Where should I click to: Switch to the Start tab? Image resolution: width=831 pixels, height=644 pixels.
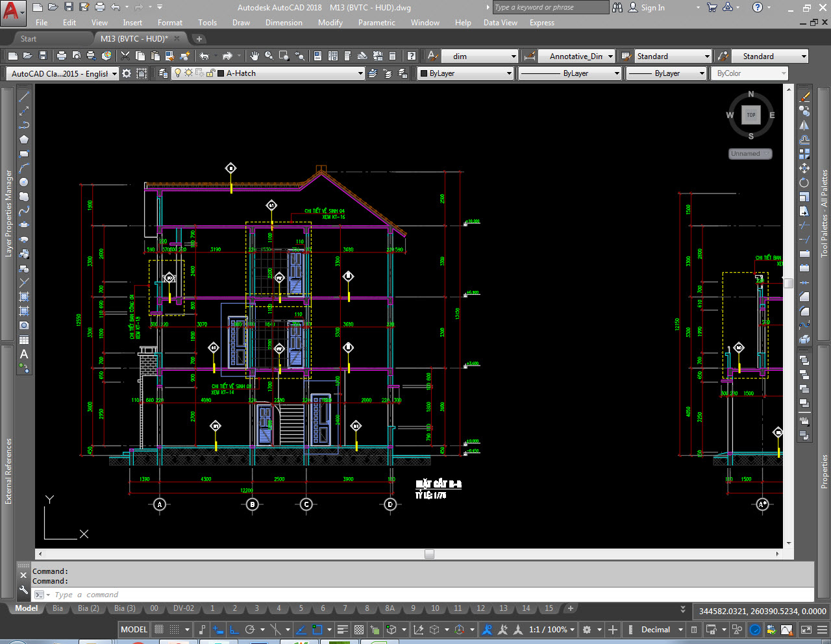pyautogui.click(x=29, y=38)
